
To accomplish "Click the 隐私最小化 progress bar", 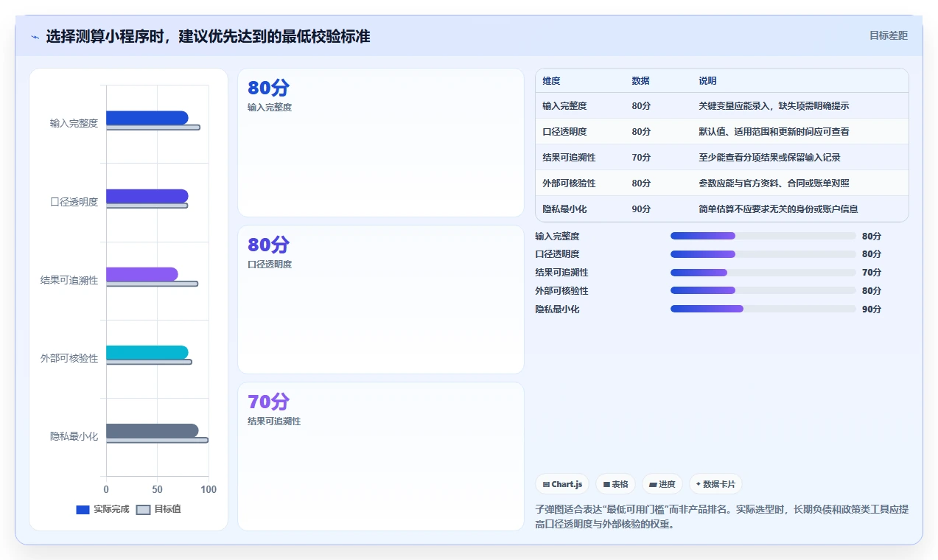I will click(x=763, y=309).
